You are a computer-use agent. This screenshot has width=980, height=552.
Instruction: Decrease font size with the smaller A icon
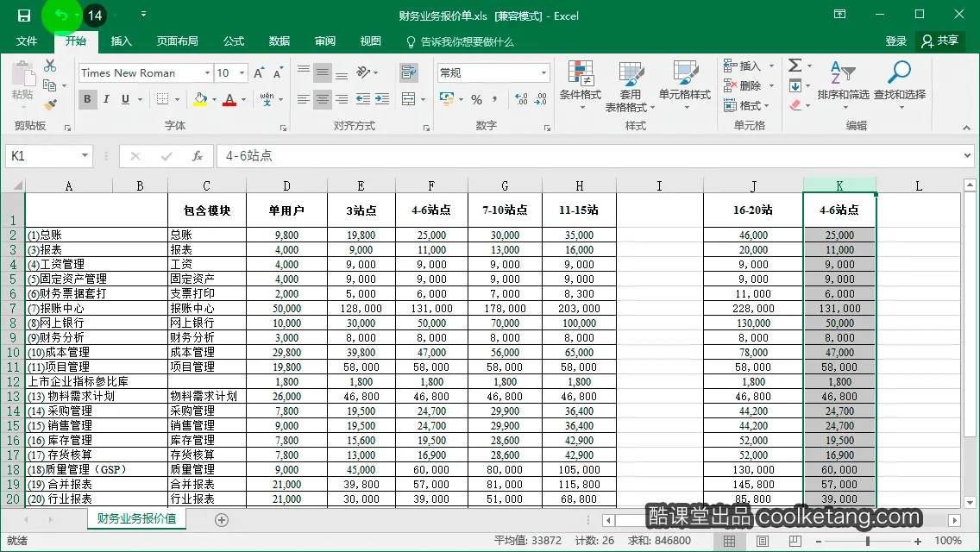point(278,73)
